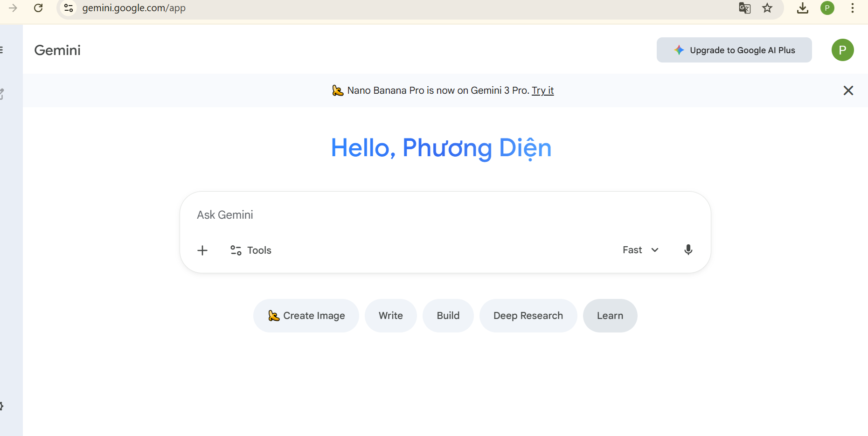Image resolution: width=868 pixels, height=436 pixels.
Task: Attach a file using the plus icon
Action: 202,250
